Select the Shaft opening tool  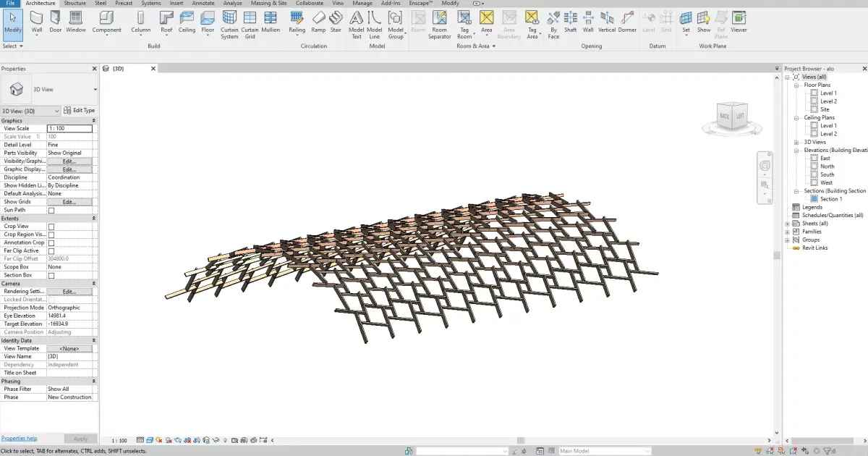click(x=570, y=24)
